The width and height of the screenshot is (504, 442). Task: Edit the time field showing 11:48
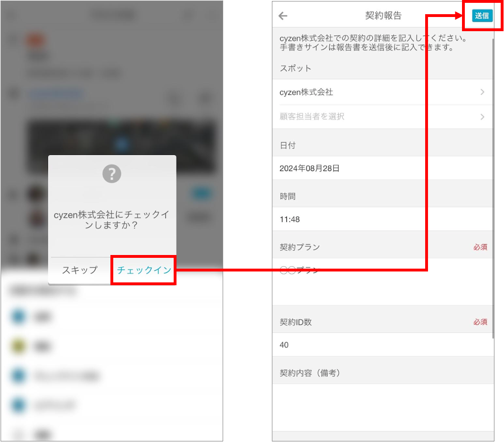click(383, 219)
